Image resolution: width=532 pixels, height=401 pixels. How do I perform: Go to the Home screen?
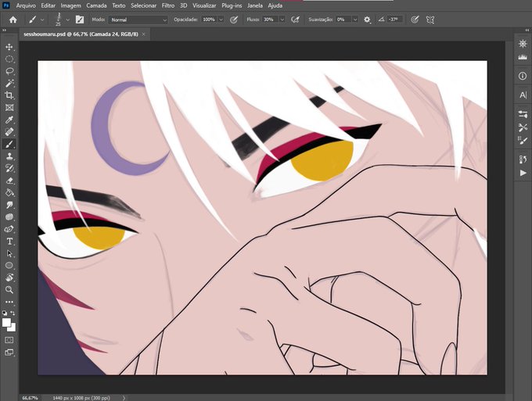13,20
